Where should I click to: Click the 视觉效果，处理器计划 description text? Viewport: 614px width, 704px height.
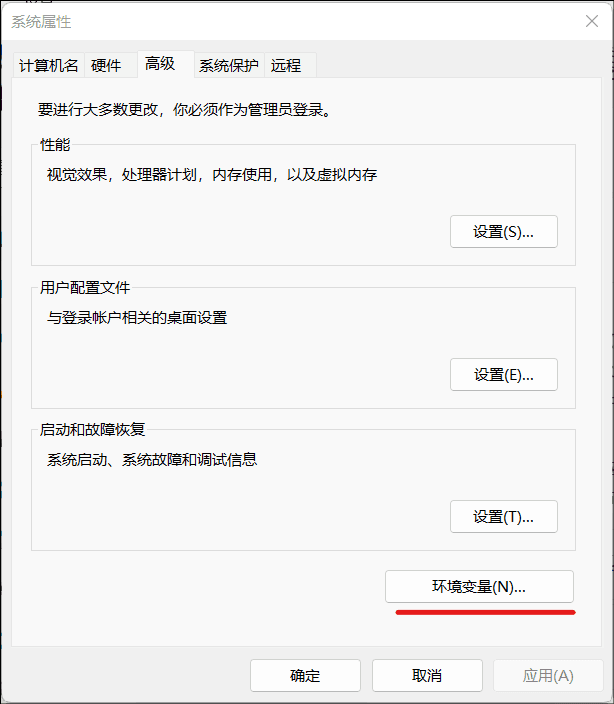point(212,175)
